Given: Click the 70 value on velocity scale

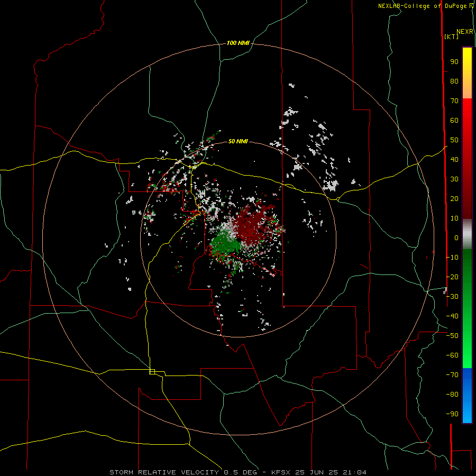Looking at the screenshot, I should click(454, 101).
